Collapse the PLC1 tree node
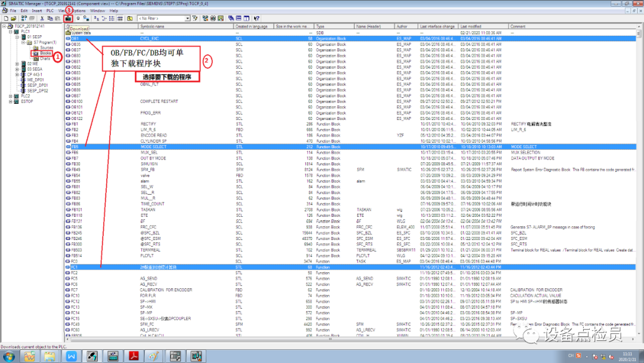Screen dimensions: 644x363 click(x=11, y=32)
